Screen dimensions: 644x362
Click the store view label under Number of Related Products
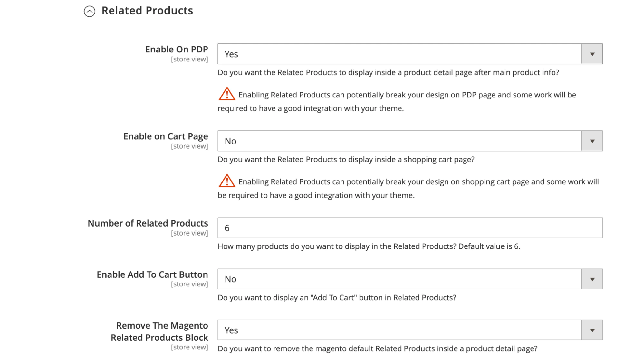pos(190,233)
